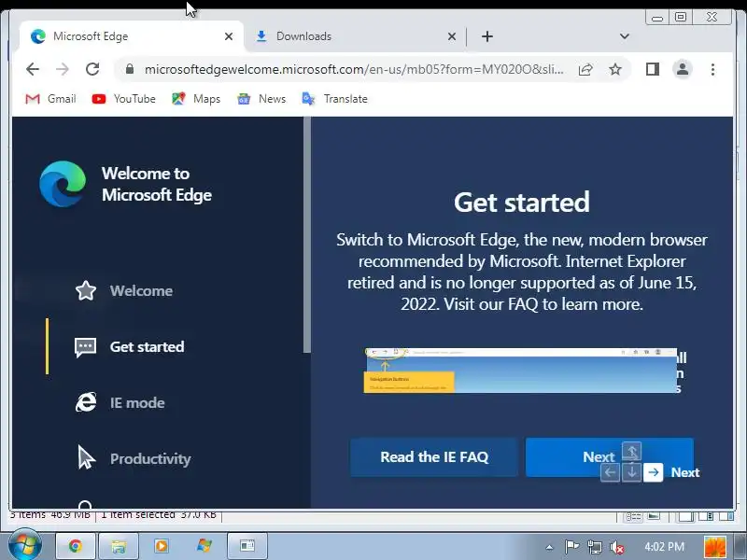Click the Read the IE FAQ button

(x=434, y=457)
